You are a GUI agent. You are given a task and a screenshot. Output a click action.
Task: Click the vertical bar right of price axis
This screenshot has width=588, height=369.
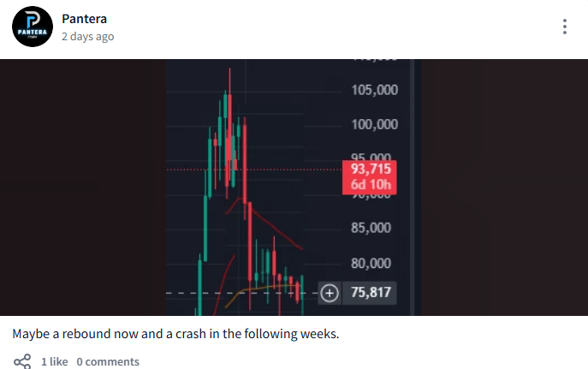[x=413, y=187]
